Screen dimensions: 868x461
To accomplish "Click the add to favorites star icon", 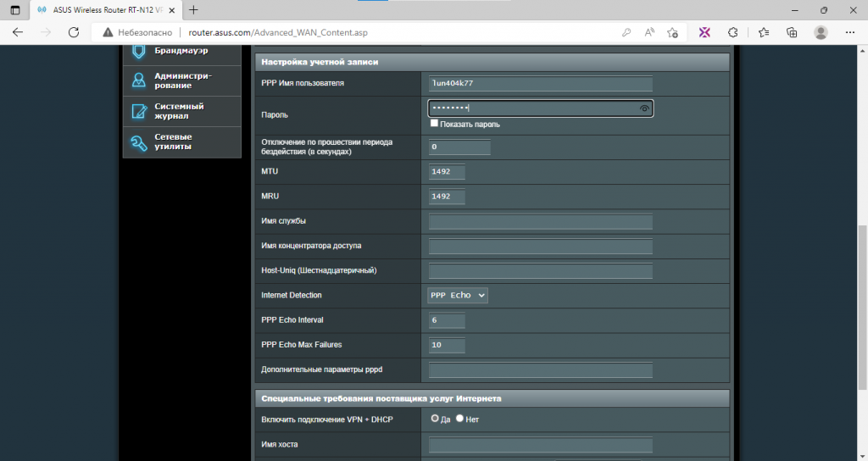I will pos(672,33).
